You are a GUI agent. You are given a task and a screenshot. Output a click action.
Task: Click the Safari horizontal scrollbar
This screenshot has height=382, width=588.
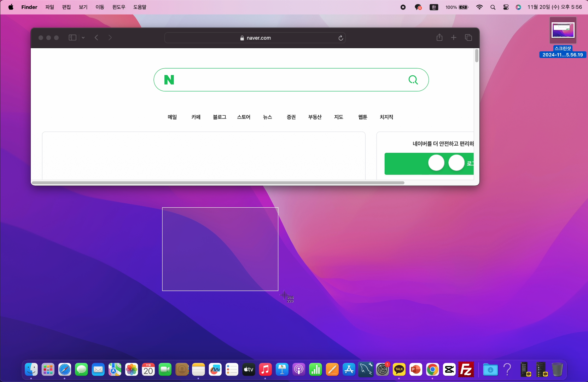pyautogui.click(x=218, y=183)
